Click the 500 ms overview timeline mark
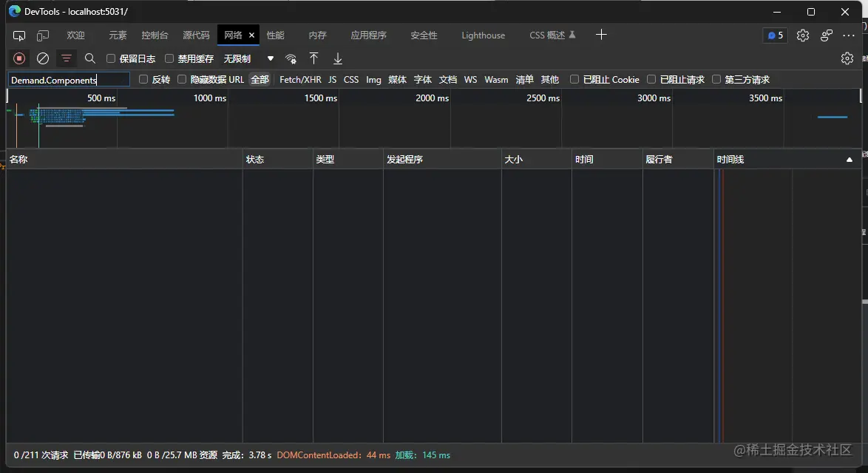Screen dimensions: 868x473 click(x=101, y=98)
